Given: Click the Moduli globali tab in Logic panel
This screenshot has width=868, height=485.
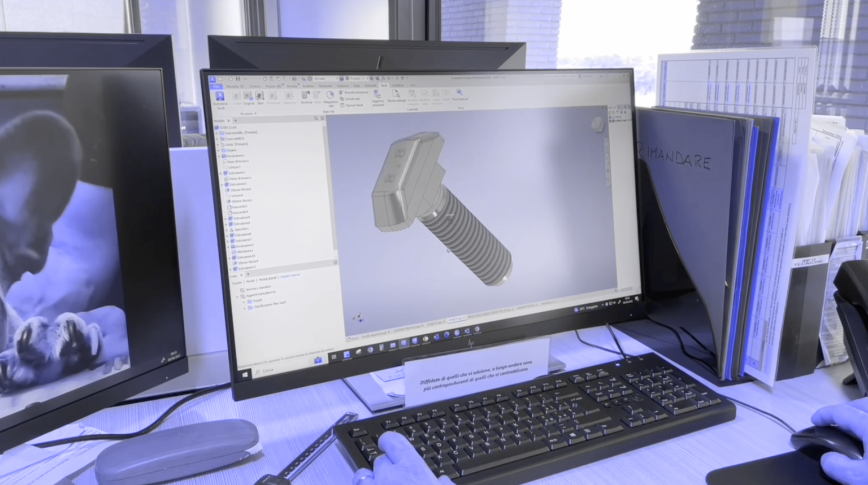Looking at the screenshot, I should pyautogui.click(x=268, y=279).
